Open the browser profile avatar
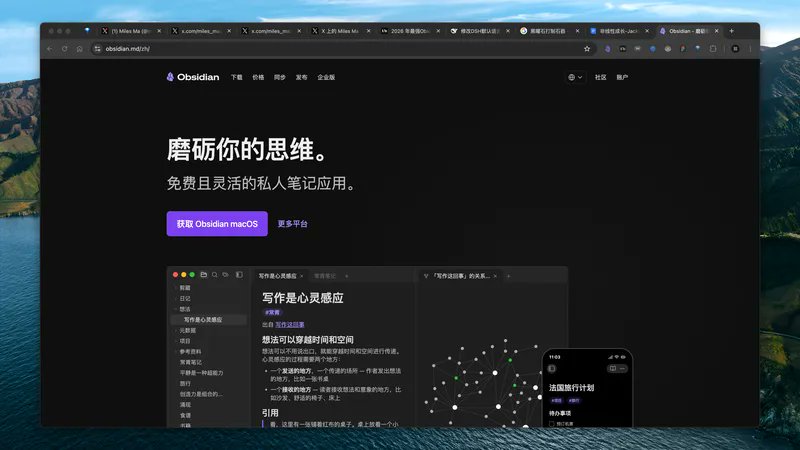Image resolution: width=800 pixels, height=450 pixels. (735, 48)
